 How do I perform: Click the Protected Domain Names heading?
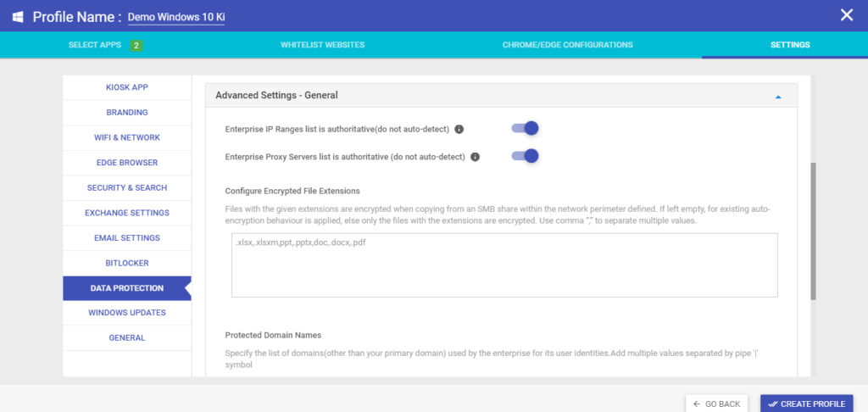[274, 336]
